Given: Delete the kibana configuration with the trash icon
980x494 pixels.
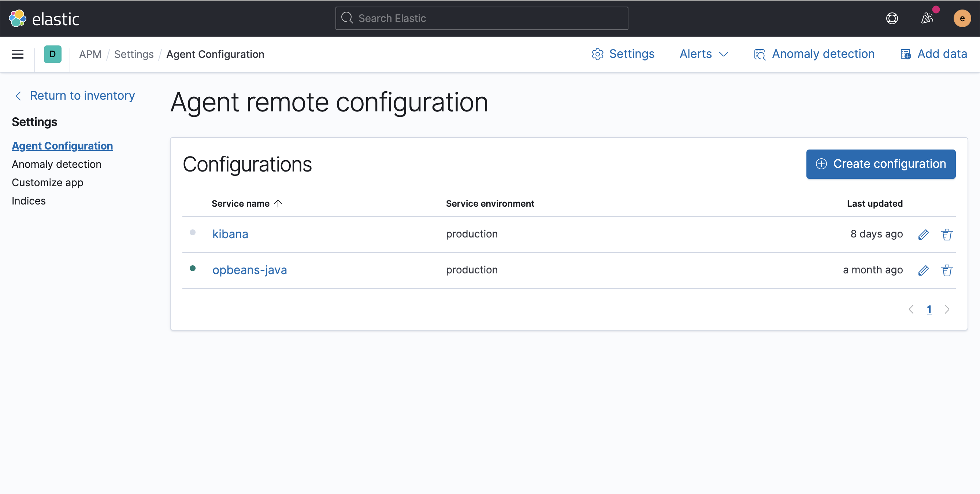Looking at the screenshot, I should (947, 234).
